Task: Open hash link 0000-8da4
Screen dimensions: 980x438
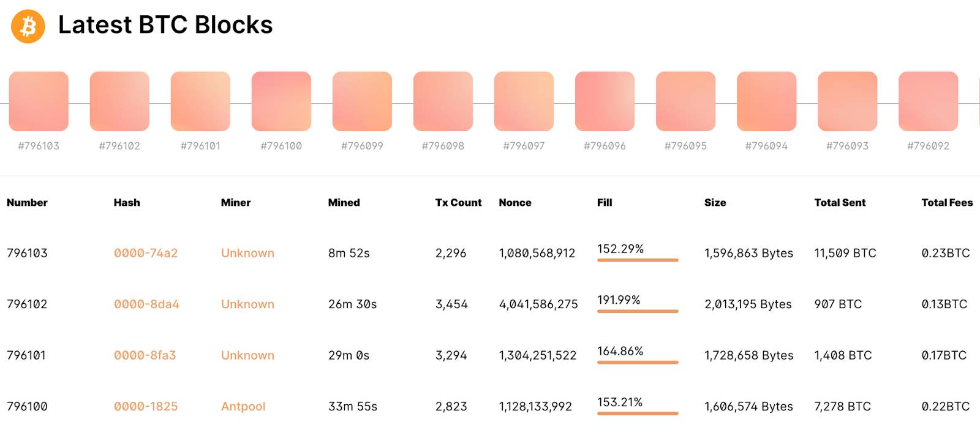Action: [146, 304]
